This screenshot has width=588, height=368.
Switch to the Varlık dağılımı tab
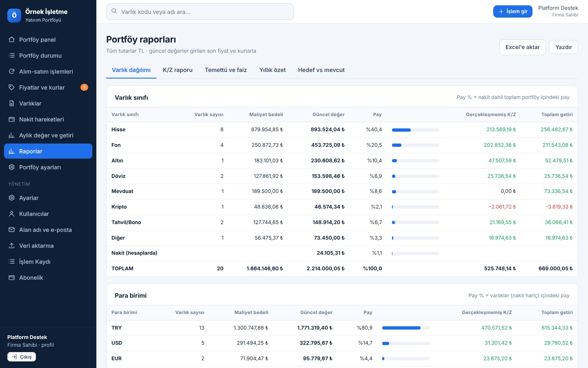coord(131,70)
